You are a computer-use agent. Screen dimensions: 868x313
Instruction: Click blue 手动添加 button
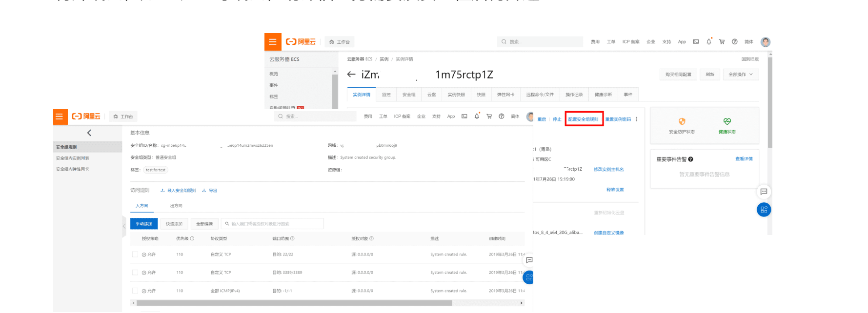click(144, 224)
